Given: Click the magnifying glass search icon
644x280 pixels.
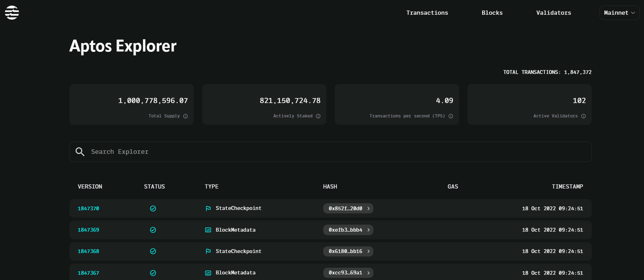Looking at the screenshot, I should 80,152.
